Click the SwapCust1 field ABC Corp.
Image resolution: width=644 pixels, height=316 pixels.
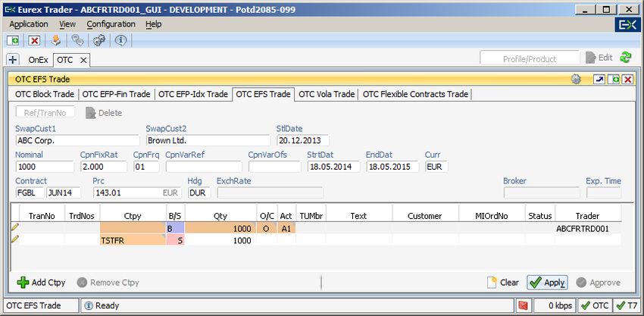[x=77, y=140]
